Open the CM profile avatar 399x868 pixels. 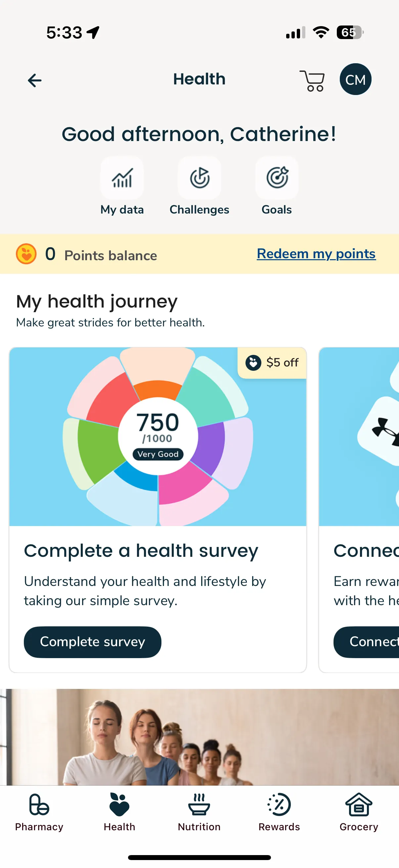click(355, 79)
